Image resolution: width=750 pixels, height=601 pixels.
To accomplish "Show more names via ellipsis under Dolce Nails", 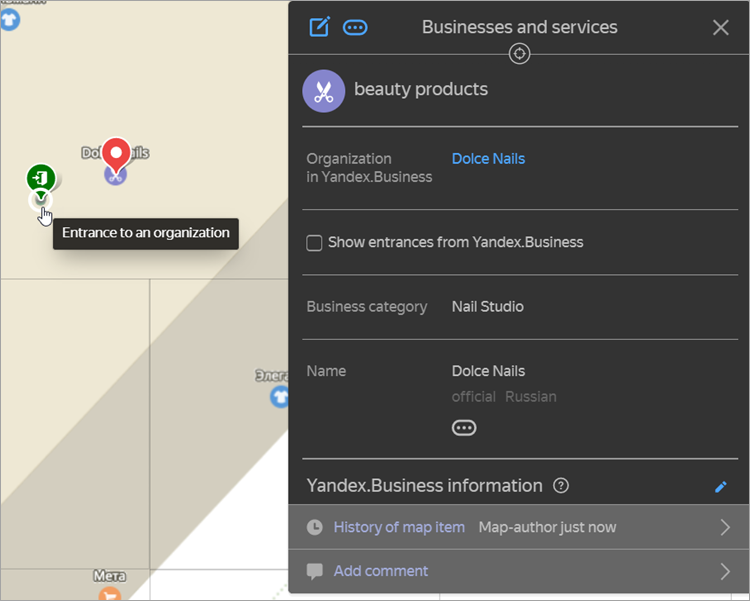I will point(464,428).
